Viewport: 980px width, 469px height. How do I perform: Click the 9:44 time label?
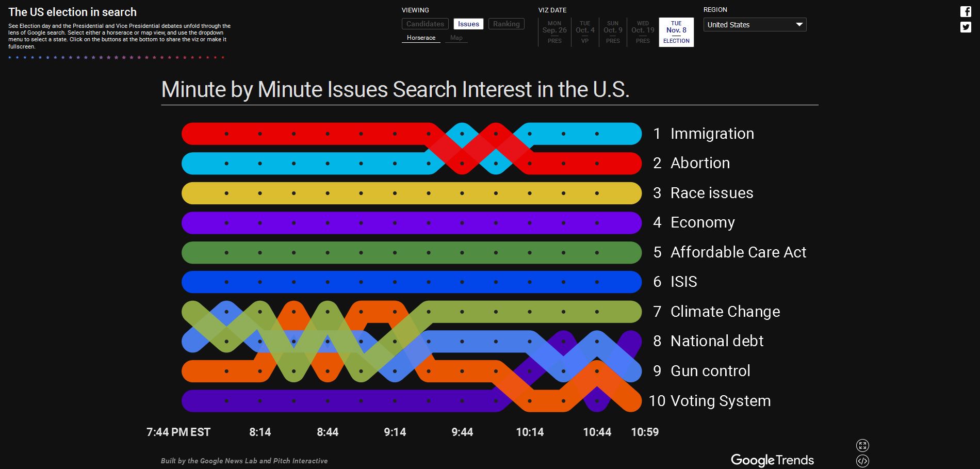(x=462, y=432)
